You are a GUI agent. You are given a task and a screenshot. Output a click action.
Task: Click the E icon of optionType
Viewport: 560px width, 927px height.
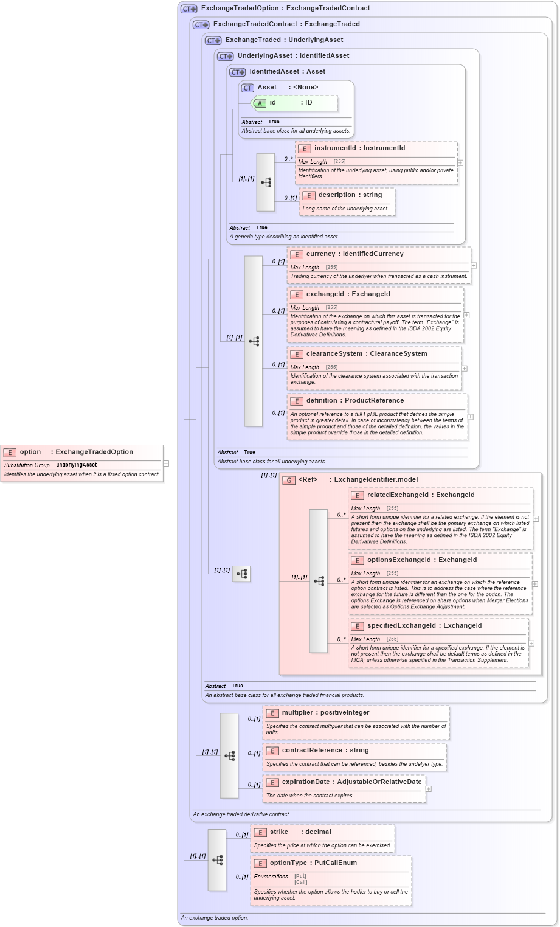click(x=260, y=863)
